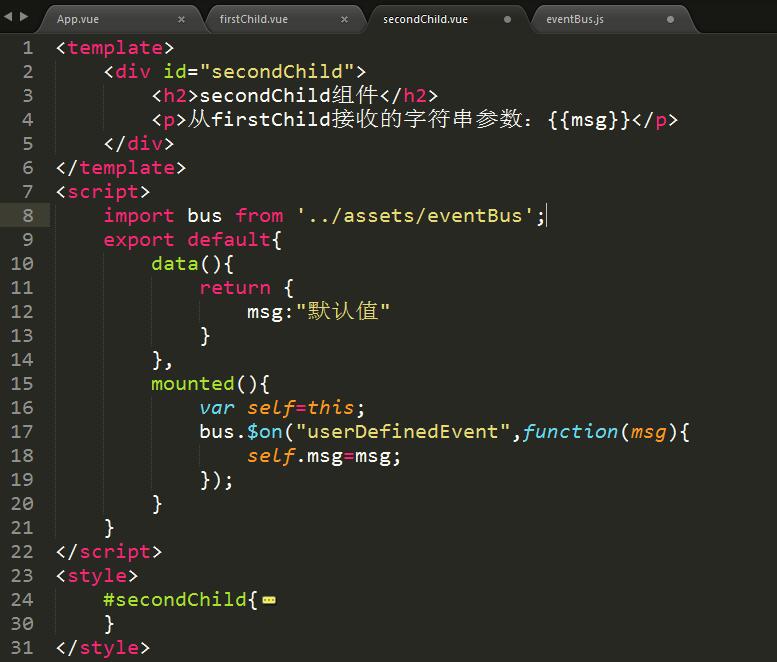
Task: Click the closing '</div>' tag
Action: pyautogui.click(x=139, y=144)
